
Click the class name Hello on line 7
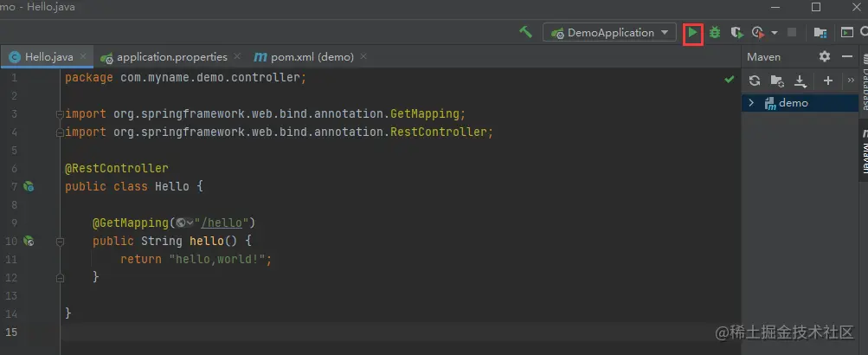coord(172,186)
